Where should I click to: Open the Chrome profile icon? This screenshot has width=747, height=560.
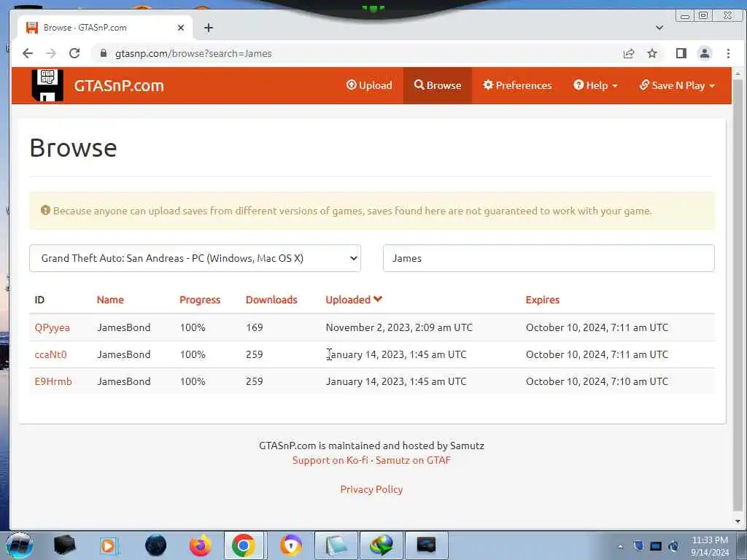coord(704,53)
